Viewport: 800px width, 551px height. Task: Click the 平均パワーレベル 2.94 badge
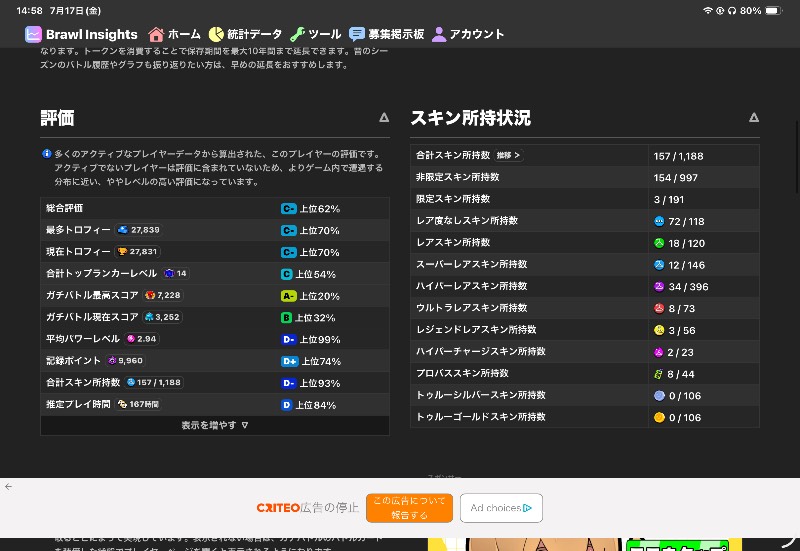coord(141,339)
